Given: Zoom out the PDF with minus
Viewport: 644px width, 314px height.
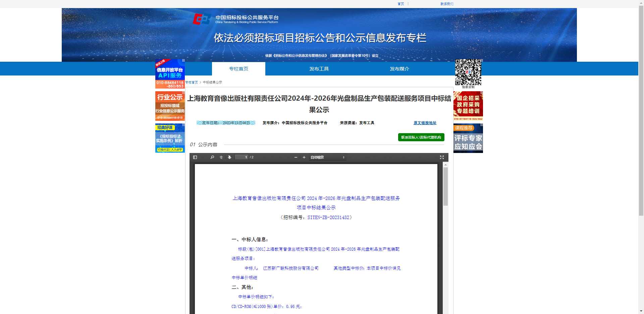Looking at the screenshot, I should (x=296, y=157).
